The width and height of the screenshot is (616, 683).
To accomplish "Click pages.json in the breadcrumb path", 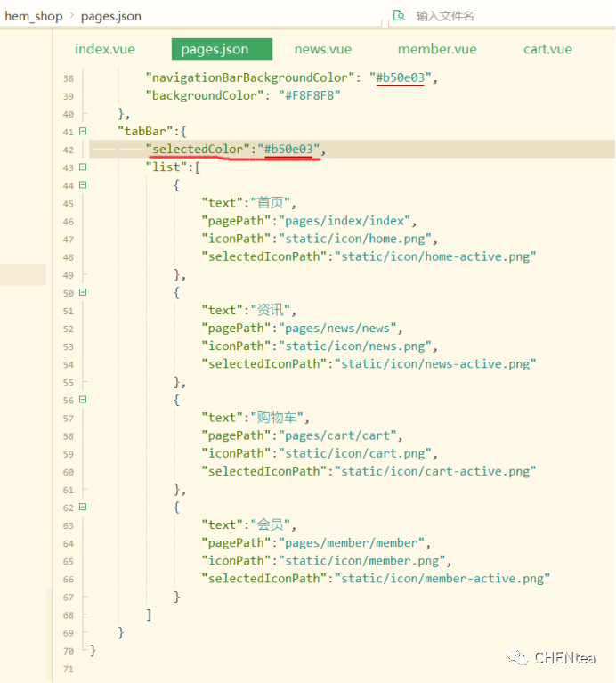I will pos(110,16).
